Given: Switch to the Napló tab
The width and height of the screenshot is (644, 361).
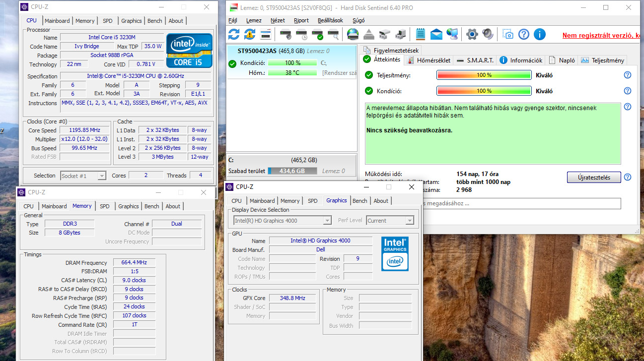Looking at the screenshot, I should (562, 60).
